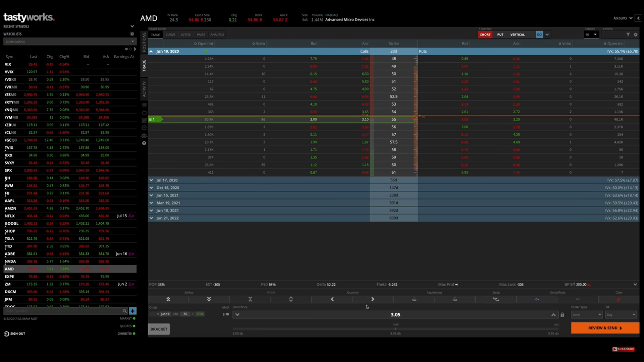The image size is (644, 362).
Task: Lower limit price with down chevron
Action: click(x=237, y=315)
